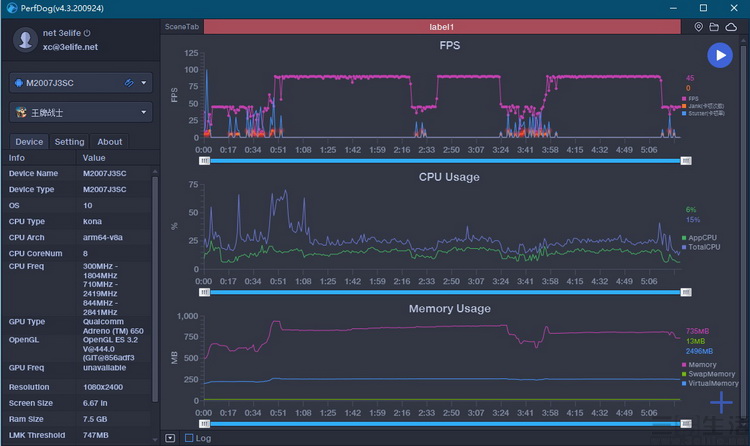Screen dimensions: 750x446
Task: Click the LMK Threshold value 747MB
Action: pyautogui.click(x=96, y=435)
